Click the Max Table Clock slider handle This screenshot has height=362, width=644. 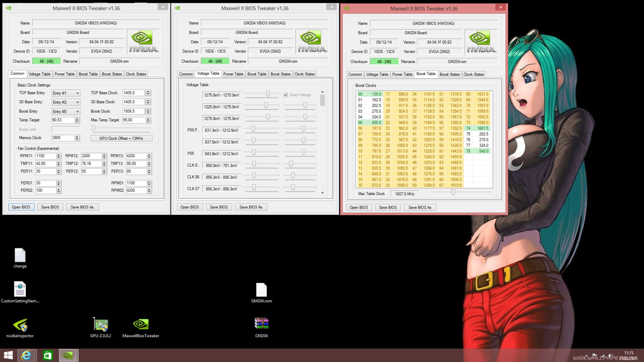click(453, 193)
